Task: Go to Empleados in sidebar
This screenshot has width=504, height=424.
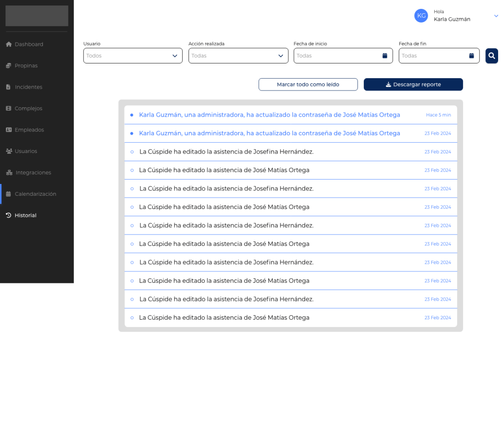Action: click(x=29, y=130)
